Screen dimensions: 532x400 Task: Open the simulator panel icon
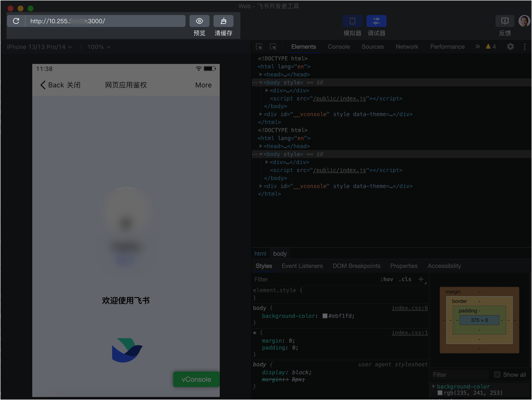click(352, 21)
